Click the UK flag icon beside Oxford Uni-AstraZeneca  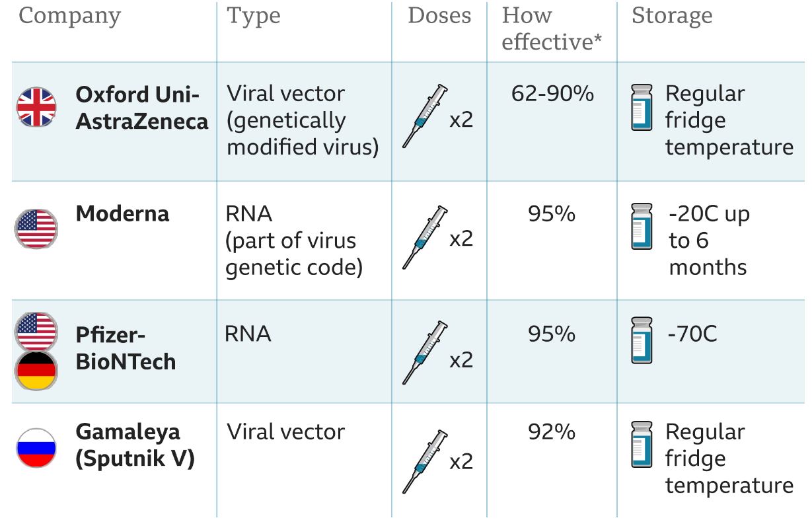click(36, 106)
